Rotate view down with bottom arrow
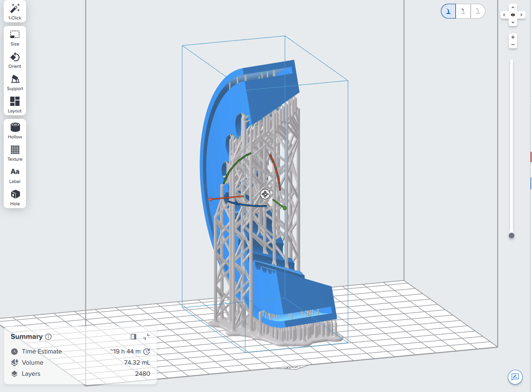 pyautogui.click(x=512, y=22)
